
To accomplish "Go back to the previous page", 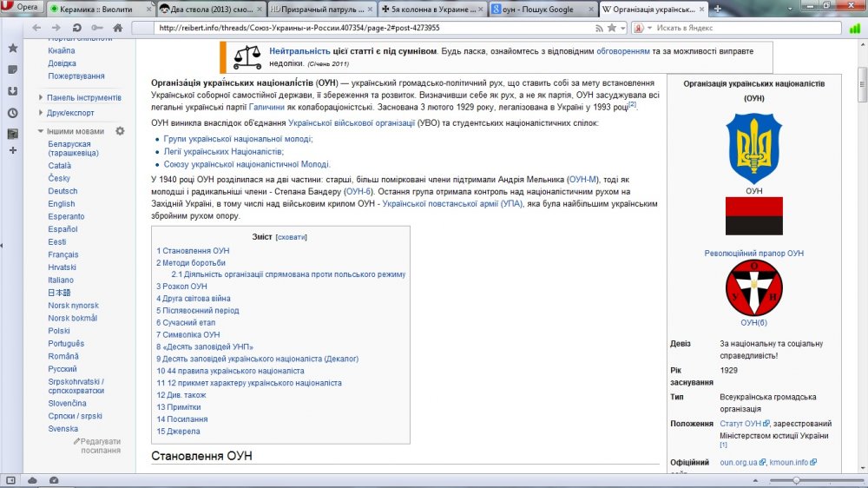I will (x=36, y=28).
